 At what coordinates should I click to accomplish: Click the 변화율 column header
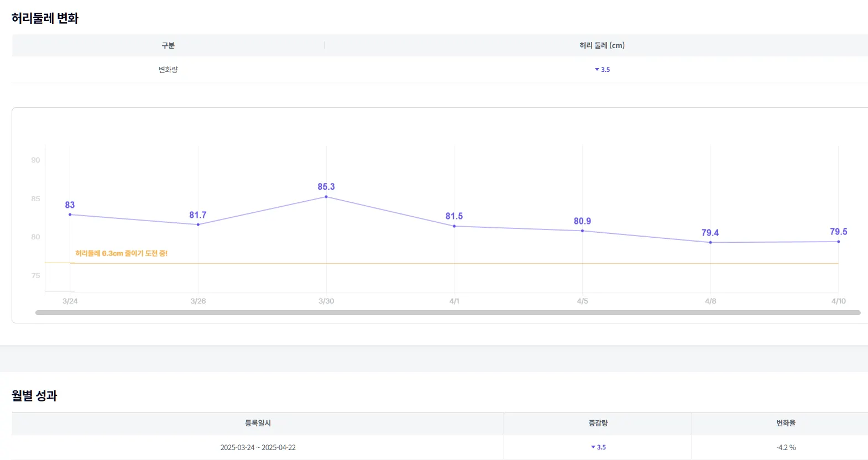coord(786,423)
